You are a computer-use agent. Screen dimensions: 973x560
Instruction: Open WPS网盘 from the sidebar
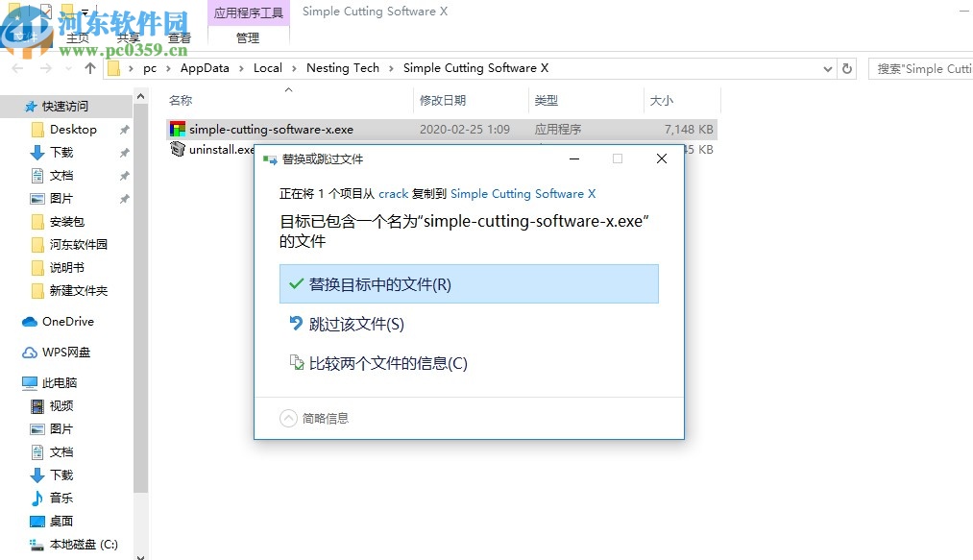pos(64,352)
